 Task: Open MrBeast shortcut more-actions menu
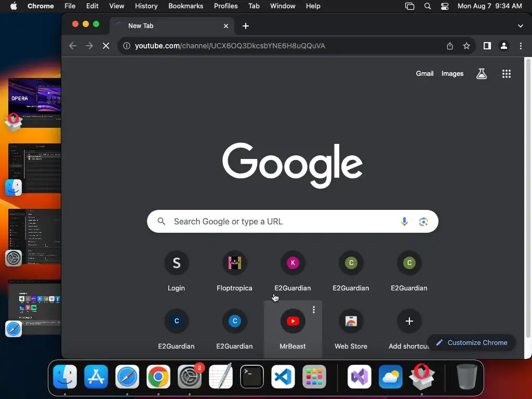(314, 310)
